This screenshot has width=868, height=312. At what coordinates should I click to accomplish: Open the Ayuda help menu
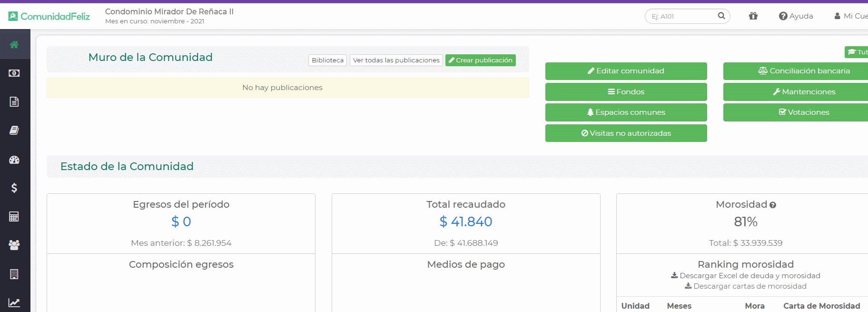(x=796, y=16)
